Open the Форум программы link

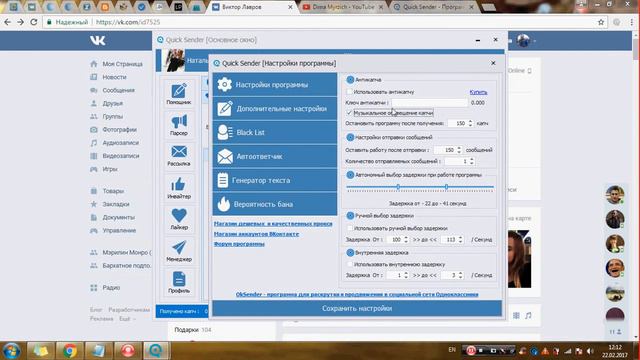[x=239, y=244]
